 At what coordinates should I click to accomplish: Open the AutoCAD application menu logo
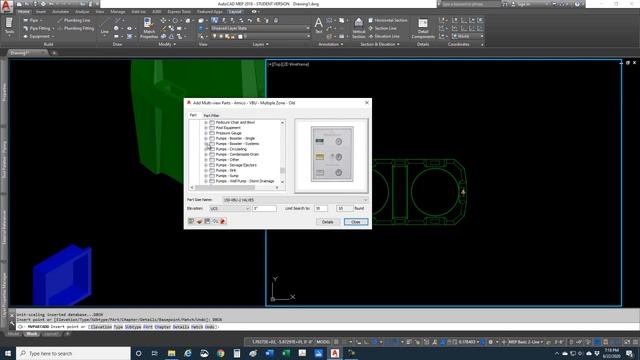click(x=6, y=7)
